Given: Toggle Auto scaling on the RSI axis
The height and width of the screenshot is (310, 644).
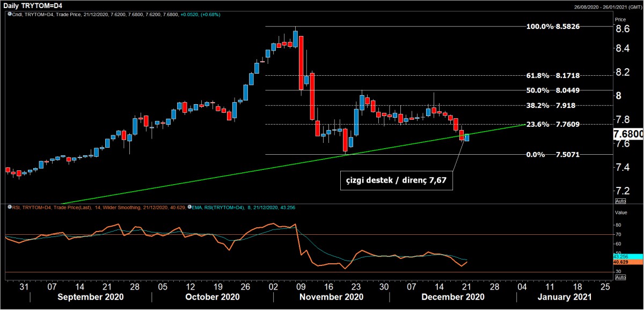Looking at the screenshot, I should coord(620,278).
